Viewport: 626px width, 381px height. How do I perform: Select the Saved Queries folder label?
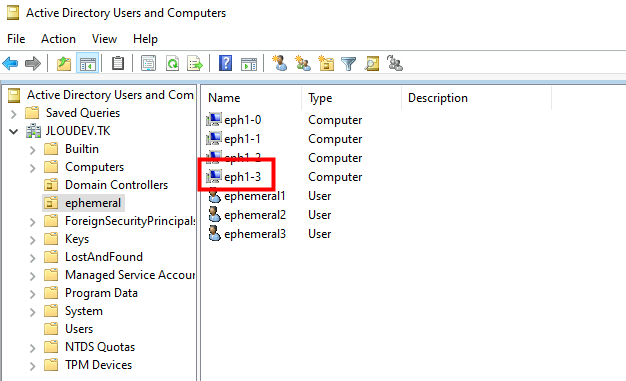tap(83, 113)
